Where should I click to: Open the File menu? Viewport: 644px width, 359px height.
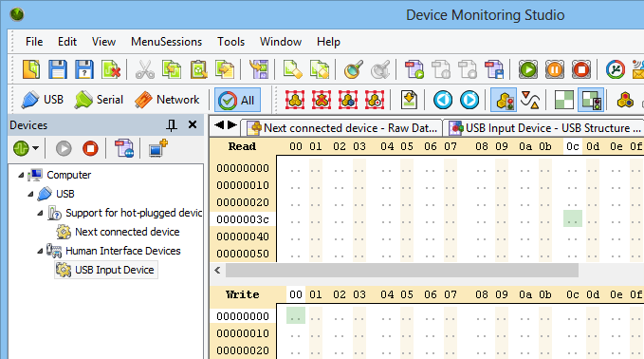[x=34, y=42]
